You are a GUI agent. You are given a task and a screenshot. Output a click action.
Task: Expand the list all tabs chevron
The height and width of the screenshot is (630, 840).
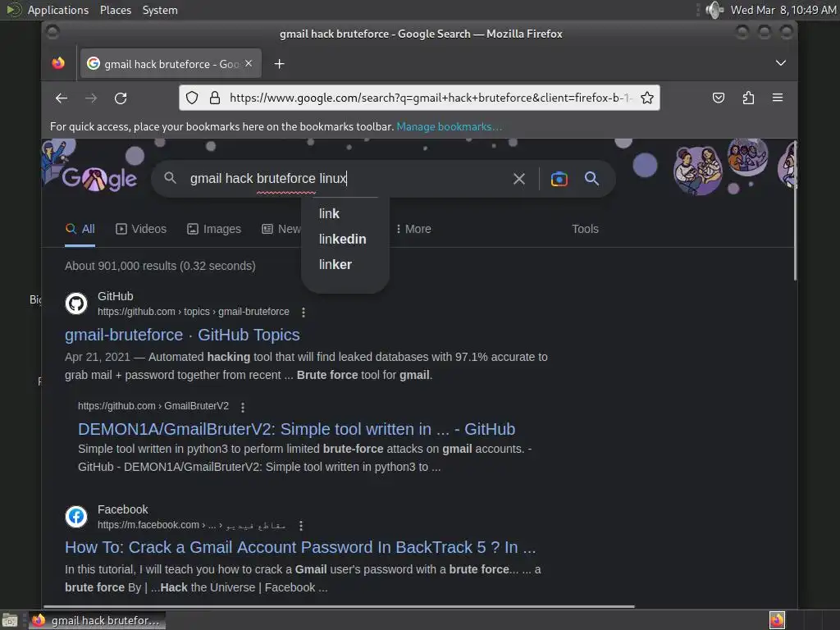781,63
